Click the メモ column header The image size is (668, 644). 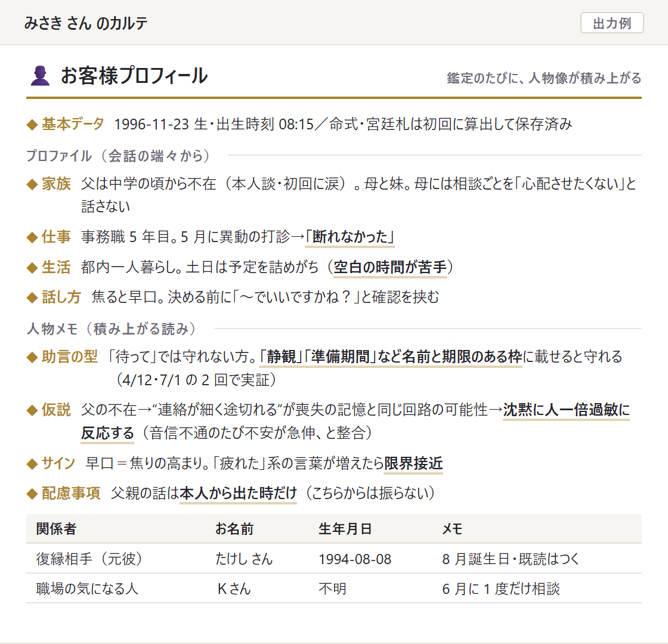pos(453,528)
